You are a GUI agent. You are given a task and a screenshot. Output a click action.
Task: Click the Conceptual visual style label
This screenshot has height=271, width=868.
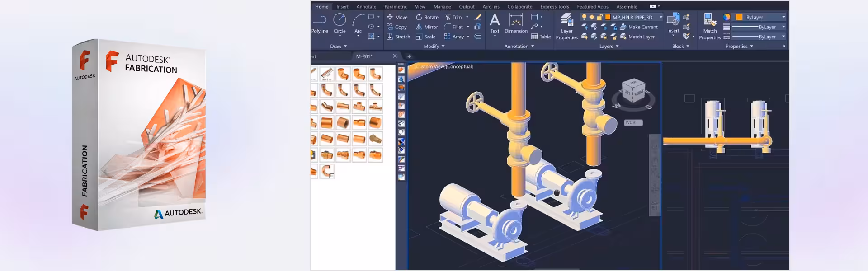(460, 66)
